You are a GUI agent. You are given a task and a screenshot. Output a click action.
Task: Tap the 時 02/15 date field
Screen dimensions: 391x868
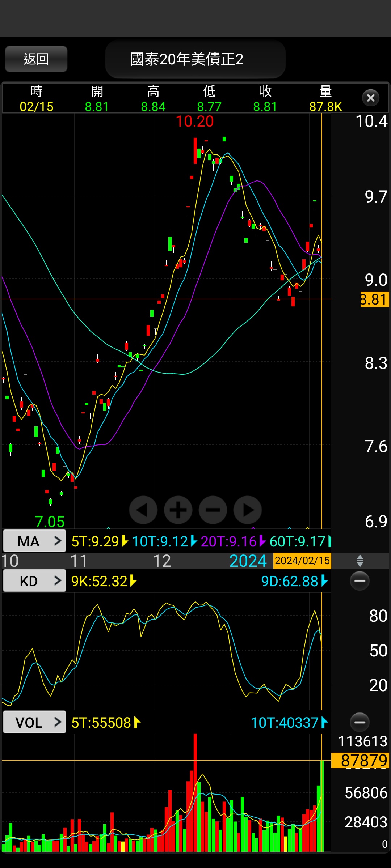37,99
